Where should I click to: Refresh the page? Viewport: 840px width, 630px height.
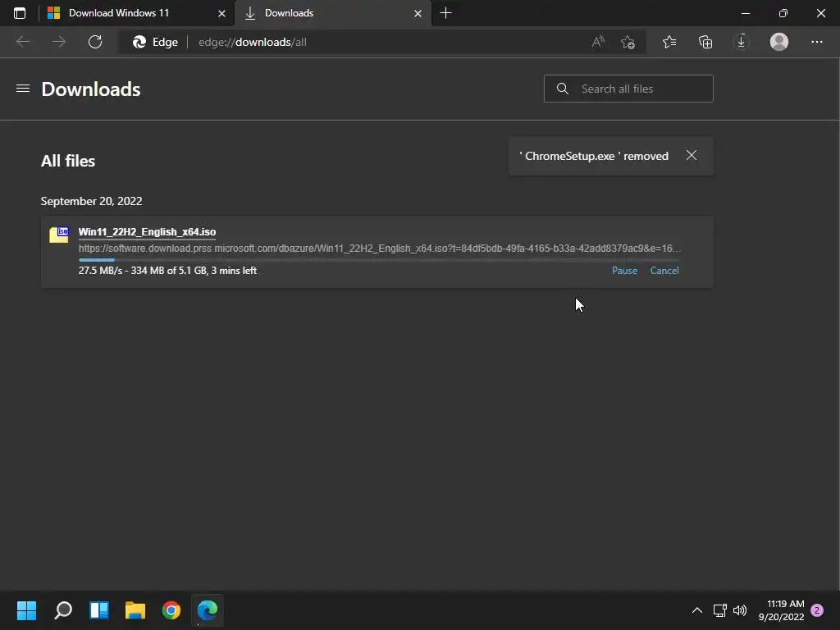pos(95,42)
